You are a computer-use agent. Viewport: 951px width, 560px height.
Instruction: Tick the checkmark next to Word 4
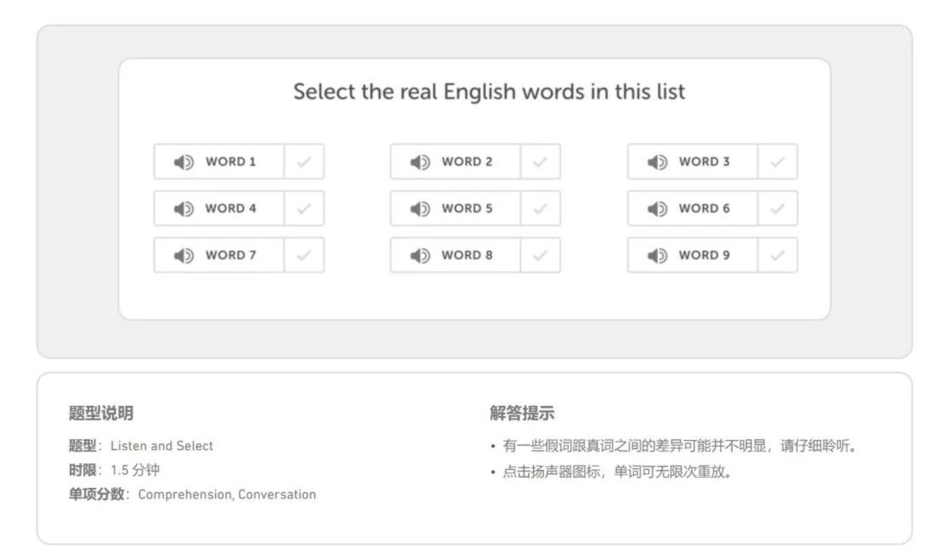[304, 209]
